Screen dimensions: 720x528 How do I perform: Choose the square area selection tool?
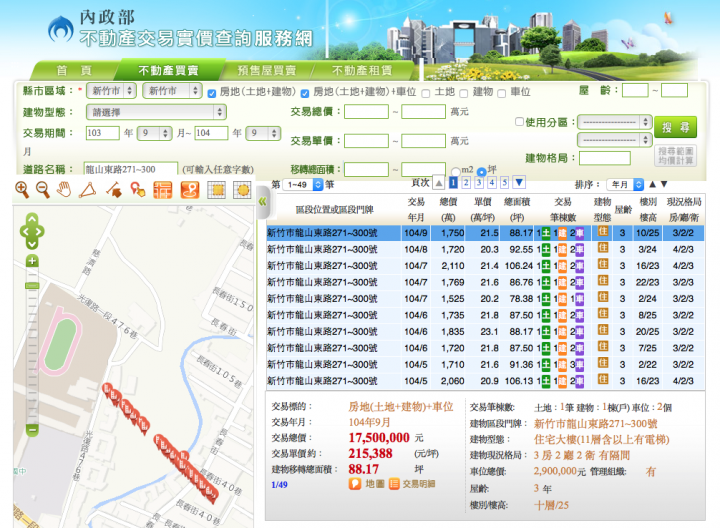click(216, 190)
